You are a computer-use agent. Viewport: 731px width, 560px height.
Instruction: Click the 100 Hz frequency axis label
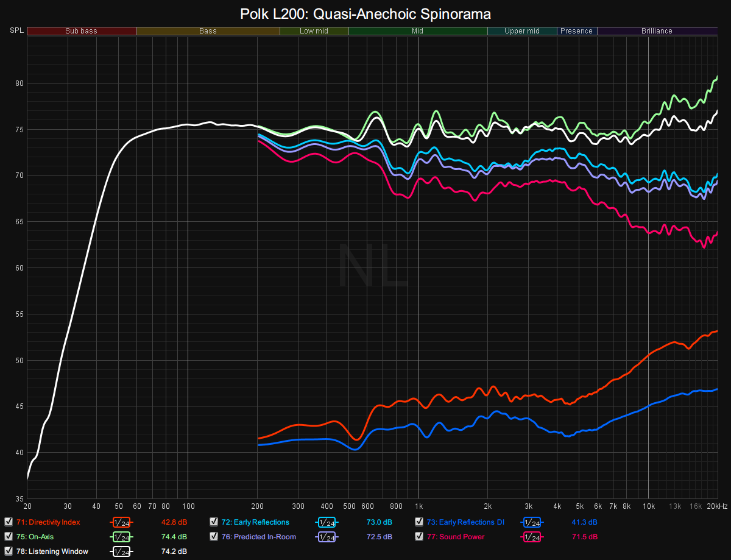click(x=188, y=506)
